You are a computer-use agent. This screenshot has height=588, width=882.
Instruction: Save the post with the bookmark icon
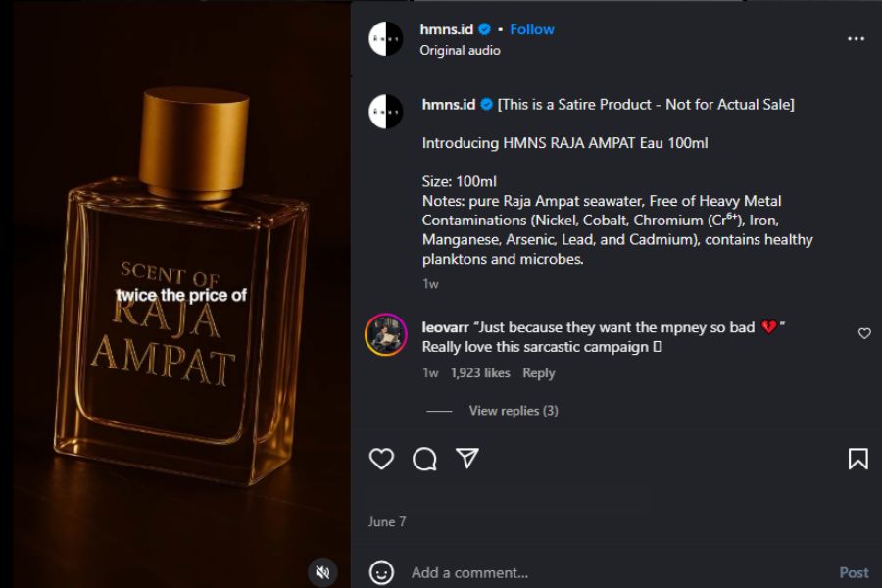pyautogui.click(x=857, y=459)
